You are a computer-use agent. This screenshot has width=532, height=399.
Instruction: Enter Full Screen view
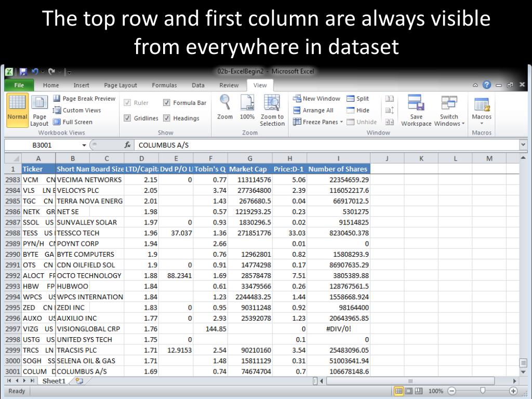(x=73, y=122)
